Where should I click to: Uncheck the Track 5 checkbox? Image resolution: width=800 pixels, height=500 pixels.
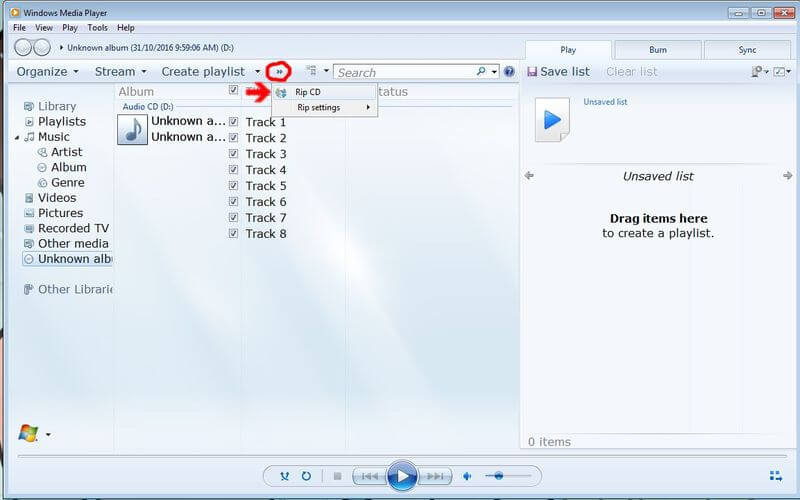tap(233, 186)
